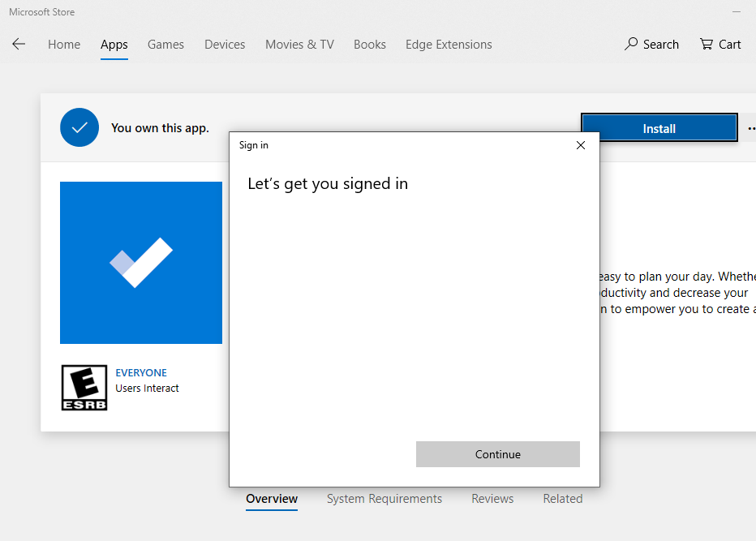Click the 'You own this app' checkmark badge
Screen dimensions: 756x541
(79, 127)
